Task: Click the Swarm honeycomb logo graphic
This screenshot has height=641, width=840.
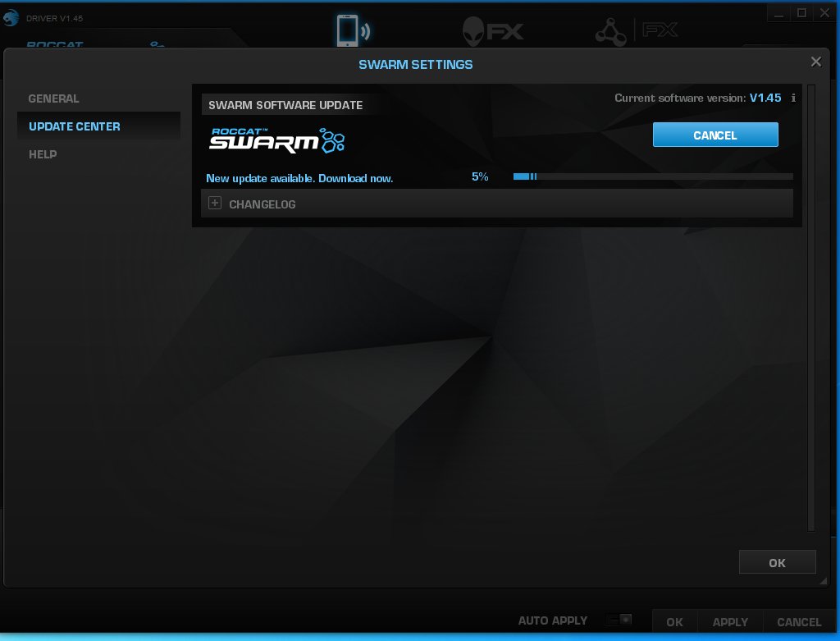Action: tap(331, 140)
